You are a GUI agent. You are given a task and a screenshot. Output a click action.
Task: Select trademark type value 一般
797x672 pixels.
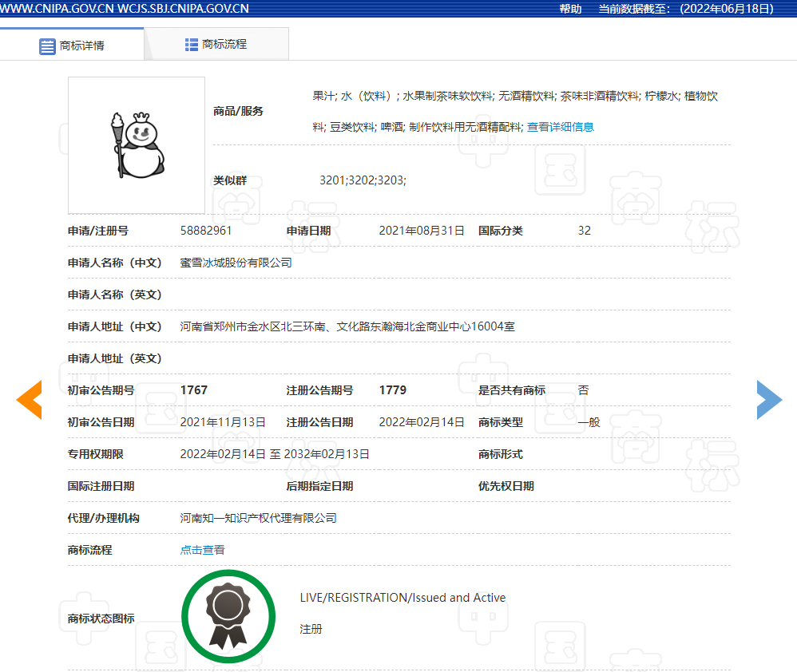pyautogui.click(x=589, y=422)
